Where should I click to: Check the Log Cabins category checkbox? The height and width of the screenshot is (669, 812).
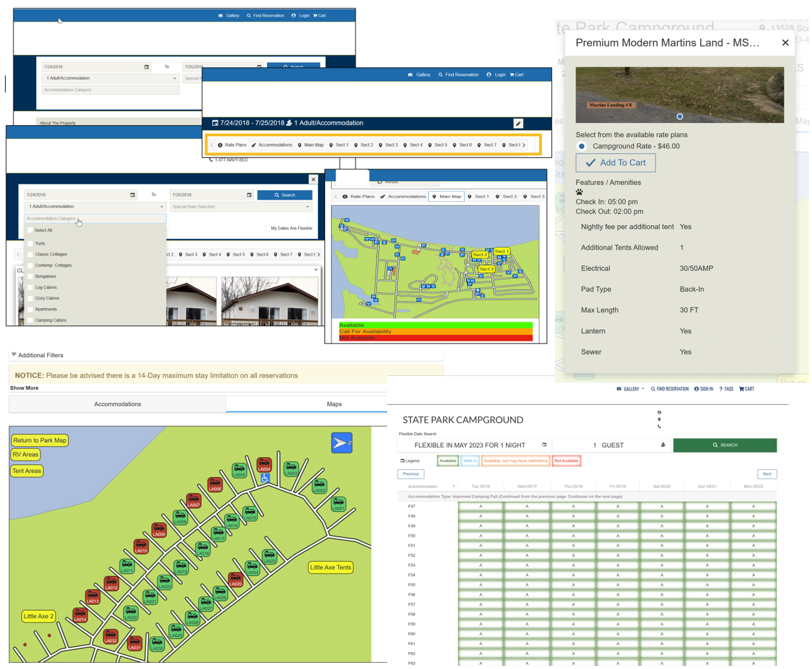pos(30,287)
